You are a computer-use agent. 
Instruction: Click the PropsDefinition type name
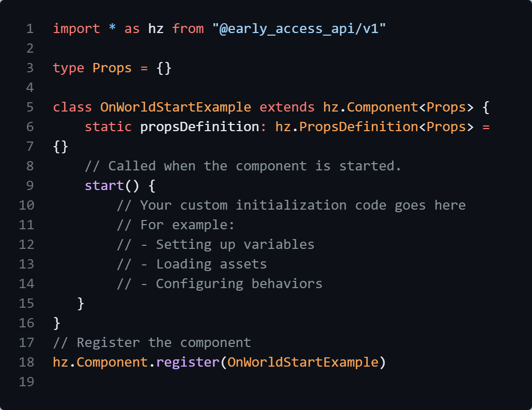click(x=350, y=127)
